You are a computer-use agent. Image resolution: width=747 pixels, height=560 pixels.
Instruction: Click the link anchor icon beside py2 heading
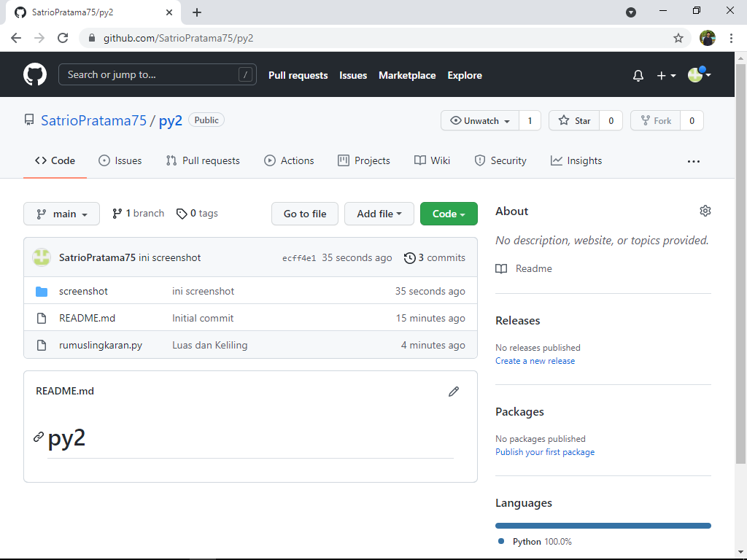click(39, 437)
